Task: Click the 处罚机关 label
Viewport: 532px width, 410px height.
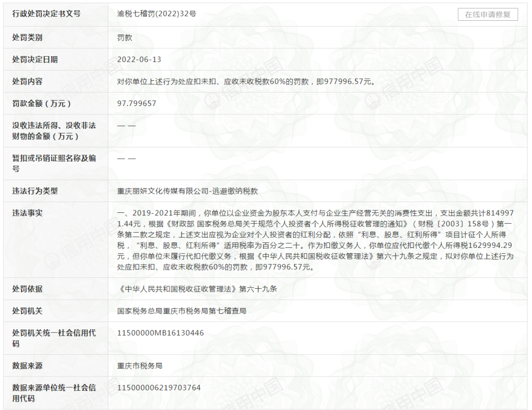Action: pos(28,311)
